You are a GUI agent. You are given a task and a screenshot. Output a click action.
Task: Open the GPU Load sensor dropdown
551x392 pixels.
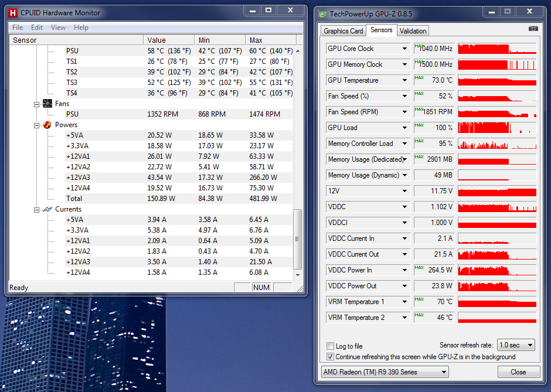point(405,128)
